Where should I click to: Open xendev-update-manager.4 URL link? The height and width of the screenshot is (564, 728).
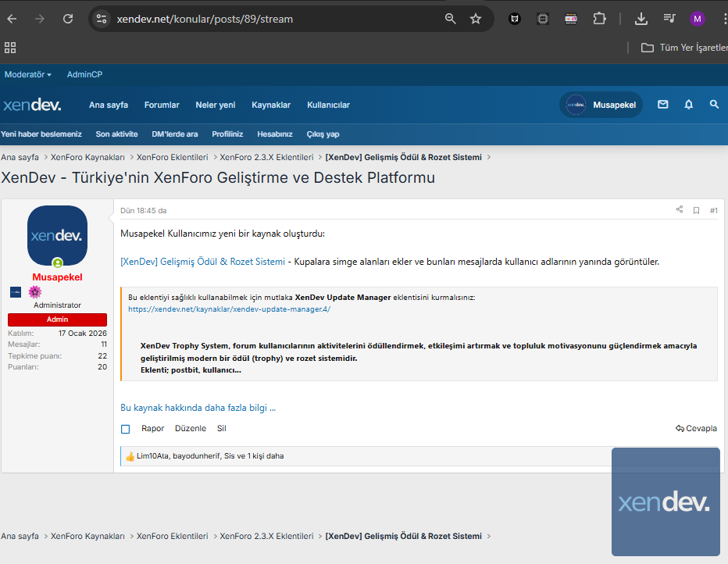point(230,309)
